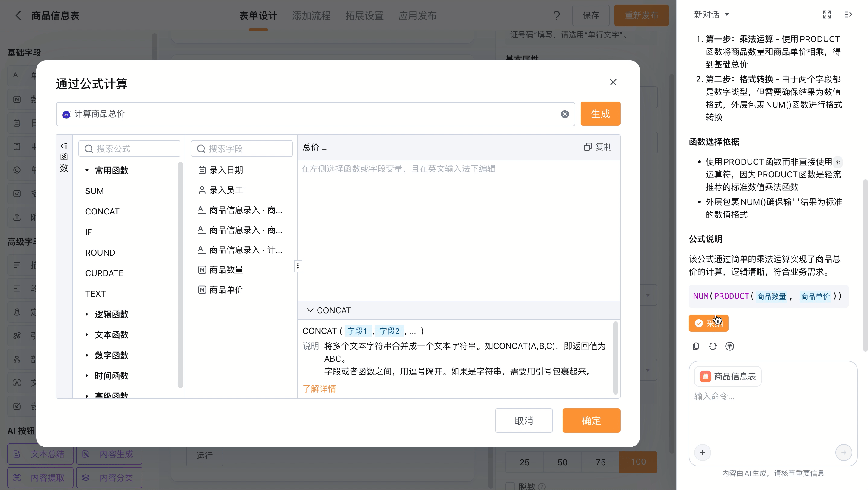
Task: Click the 复制 copy formula button
Action: click(x=597, y=147)
